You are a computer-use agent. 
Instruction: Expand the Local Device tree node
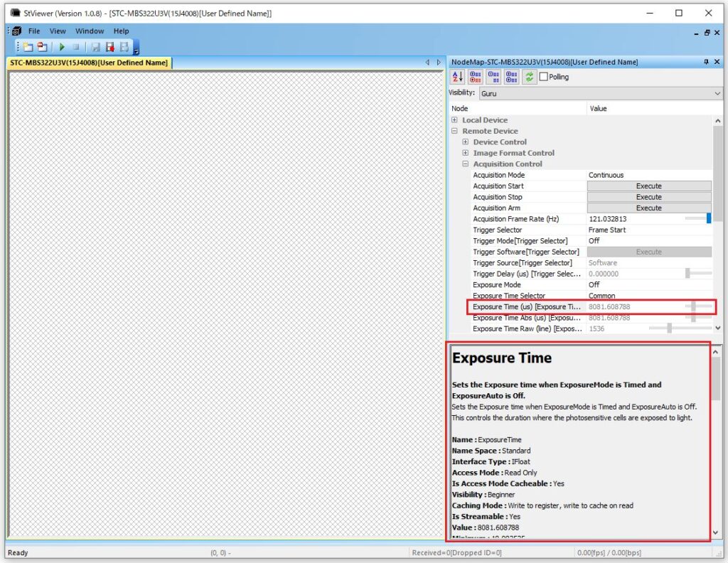coord(455,120)
